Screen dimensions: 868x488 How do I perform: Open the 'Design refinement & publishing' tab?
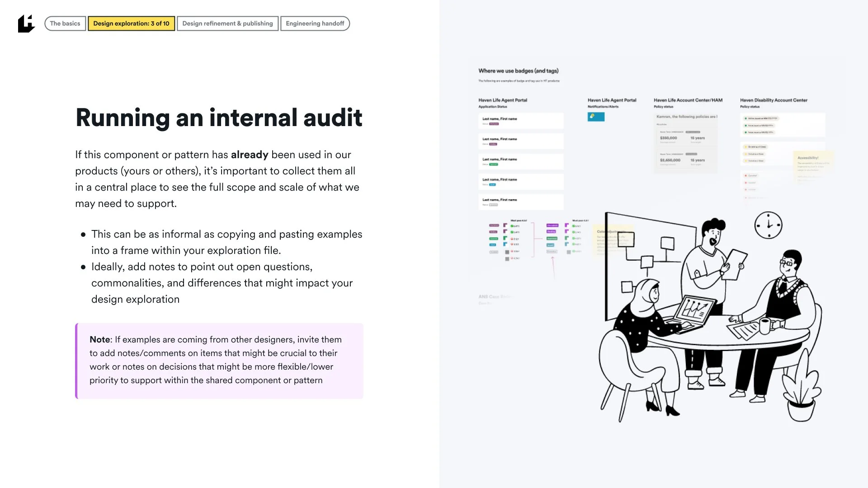(227, 23)
